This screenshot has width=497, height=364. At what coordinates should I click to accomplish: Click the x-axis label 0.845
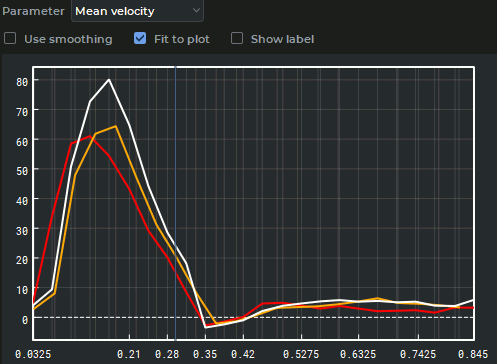tap(473, 354)
